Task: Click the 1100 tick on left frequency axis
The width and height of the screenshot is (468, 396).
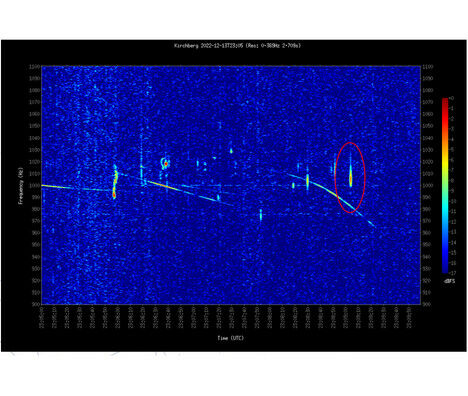Action: coord(35,67)
